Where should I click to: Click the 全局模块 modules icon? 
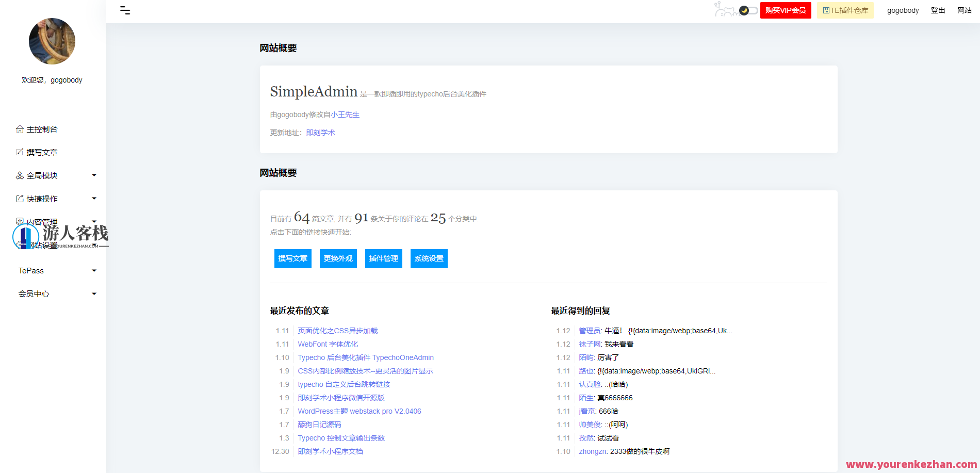tap(20, 175)
